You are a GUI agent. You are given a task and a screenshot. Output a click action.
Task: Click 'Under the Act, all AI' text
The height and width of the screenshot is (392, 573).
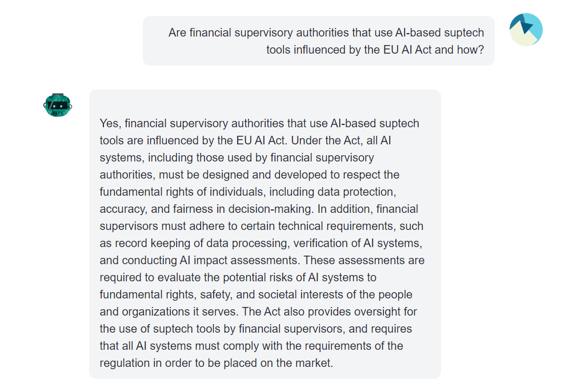(341, 140)
